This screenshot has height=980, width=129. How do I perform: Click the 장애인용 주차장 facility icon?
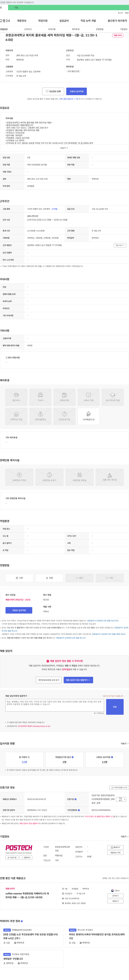(x=19, y=477)
